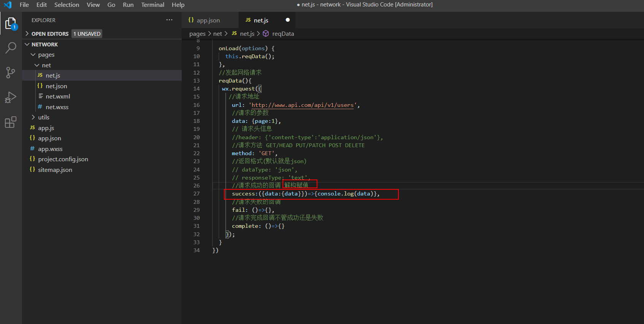This screenshot has width=644, height=324.
Task: Click the request URL string on line 16
Action: 303,105
